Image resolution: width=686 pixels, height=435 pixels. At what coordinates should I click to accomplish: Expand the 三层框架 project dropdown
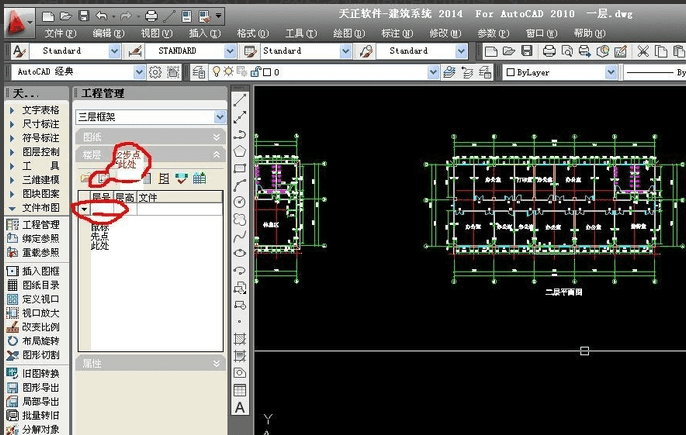coord(220,116)
